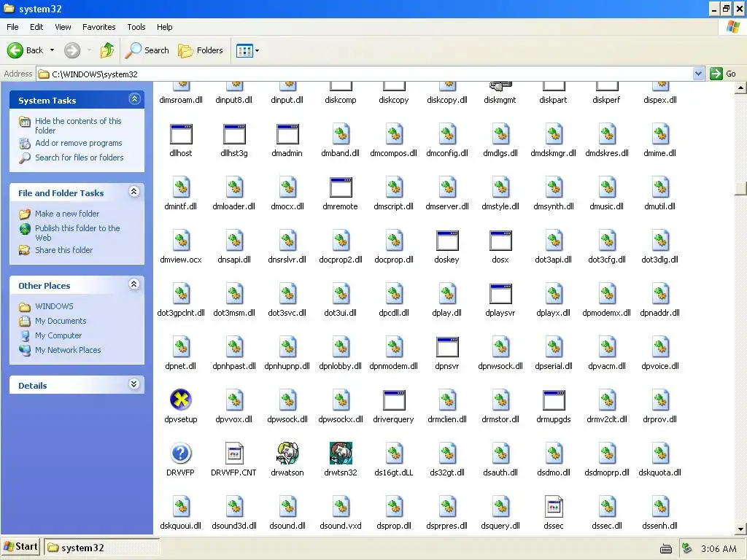Click Add or remove programs link
The width and height of the screenshot is (747, 560).
pos(79,143)
